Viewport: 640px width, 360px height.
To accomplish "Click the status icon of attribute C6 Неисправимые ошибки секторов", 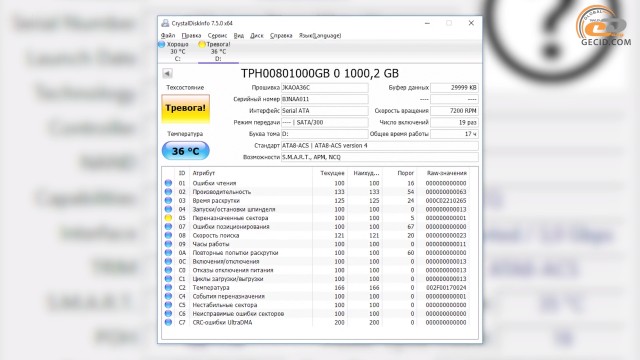I will point(168,314).
